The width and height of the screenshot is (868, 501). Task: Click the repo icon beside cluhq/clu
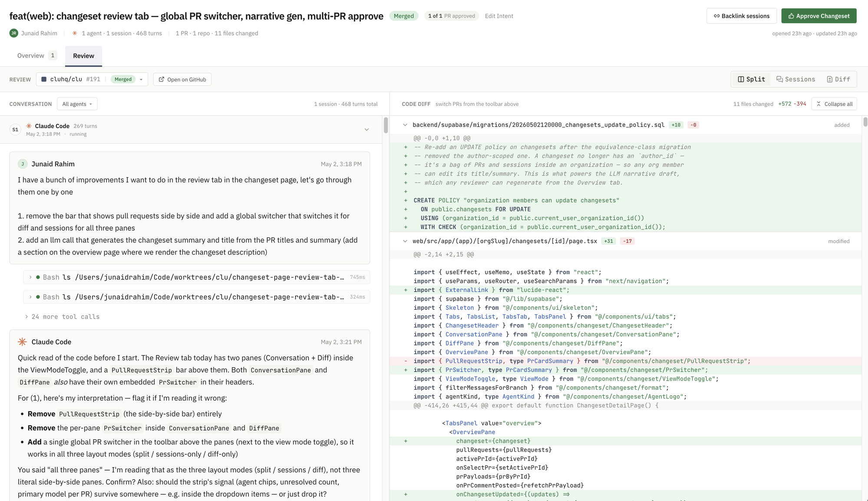pos(44,79)
